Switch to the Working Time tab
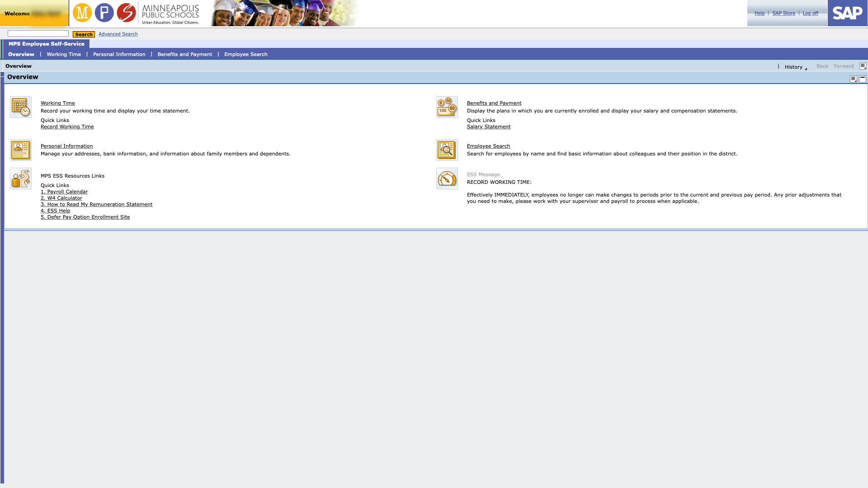 64,54
